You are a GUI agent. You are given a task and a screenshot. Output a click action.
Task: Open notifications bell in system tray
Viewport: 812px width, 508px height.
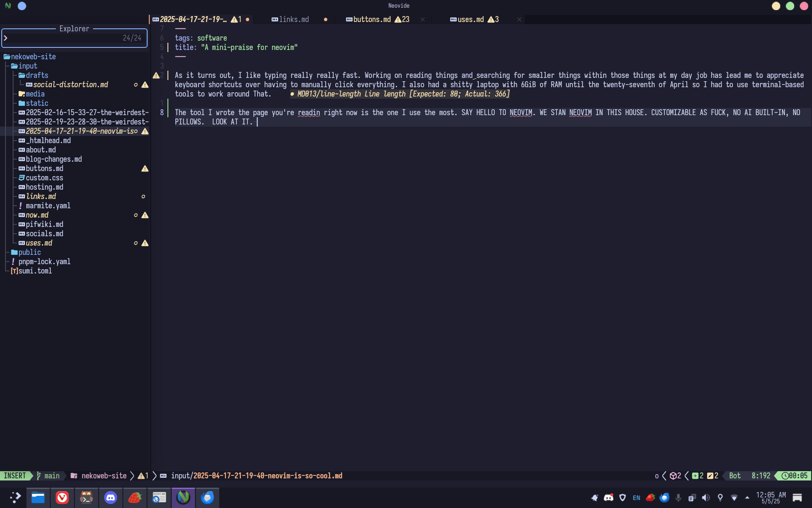595,498
